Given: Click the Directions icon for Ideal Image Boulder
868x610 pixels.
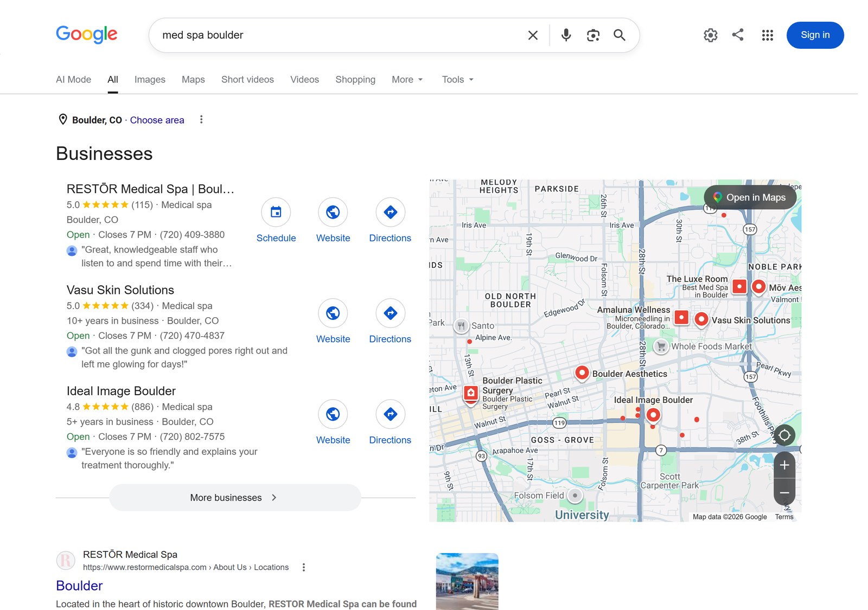Looking at the screenshot, I should [391, 414].
